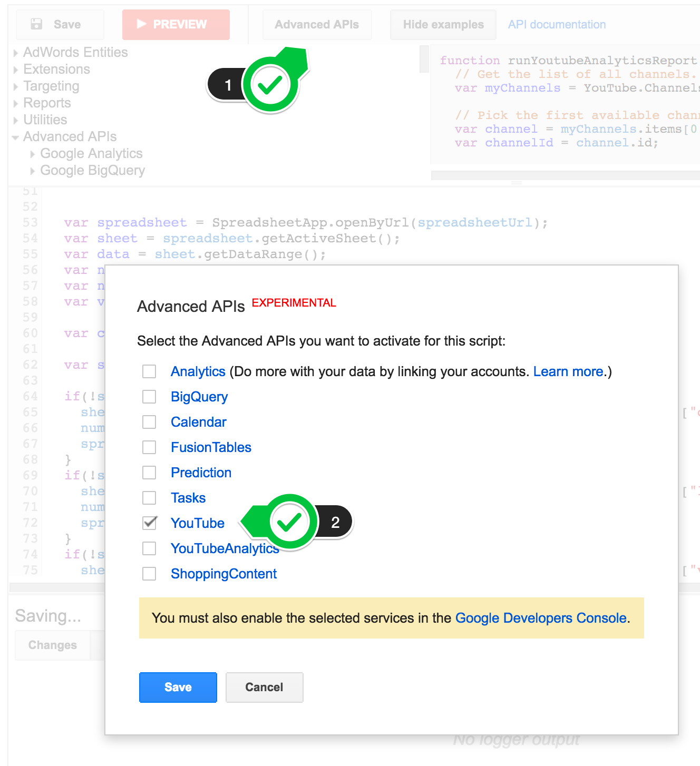This screenshot has width=700, height=766.
Task: Switch to the Changes tab
Action: (53, 645)
